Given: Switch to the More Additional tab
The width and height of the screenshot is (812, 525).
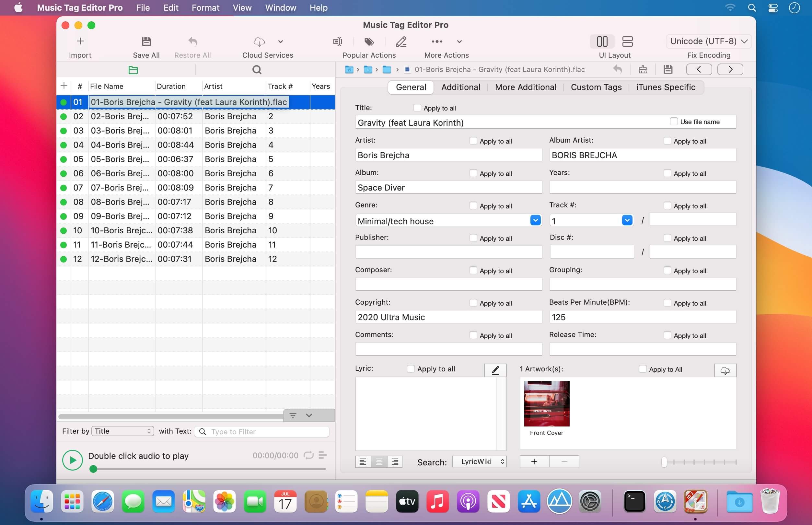Looking at the screenshot, I should click(526, 87).
